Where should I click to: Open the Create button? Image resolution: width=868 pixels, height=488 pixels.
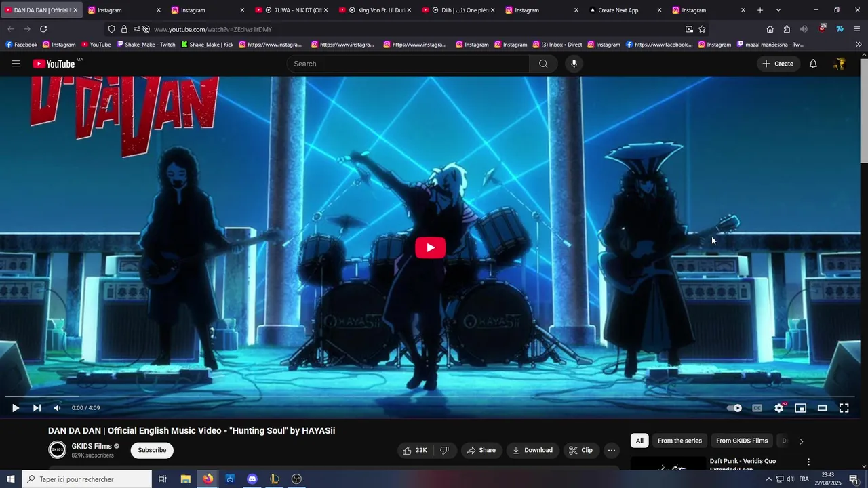coord(778,64)
